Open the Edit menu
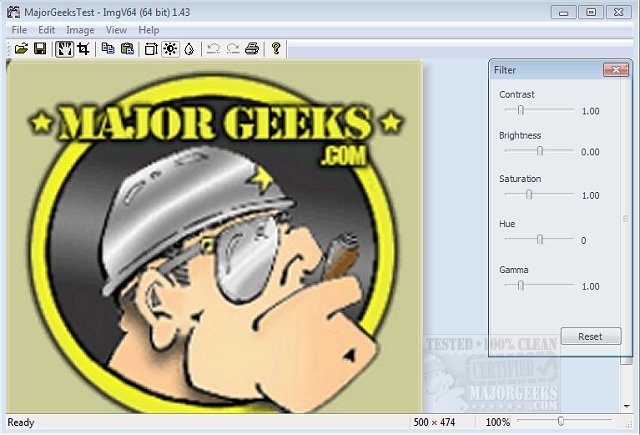The width and height of the screenshot is (640, 435). (47, 30)
